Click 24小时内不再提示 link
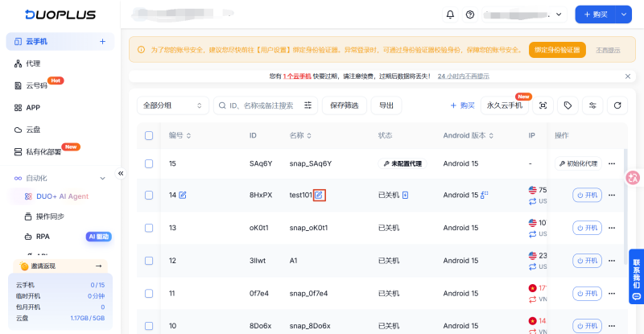Screen dimensions: 644x334 click(x=464, y=76)
